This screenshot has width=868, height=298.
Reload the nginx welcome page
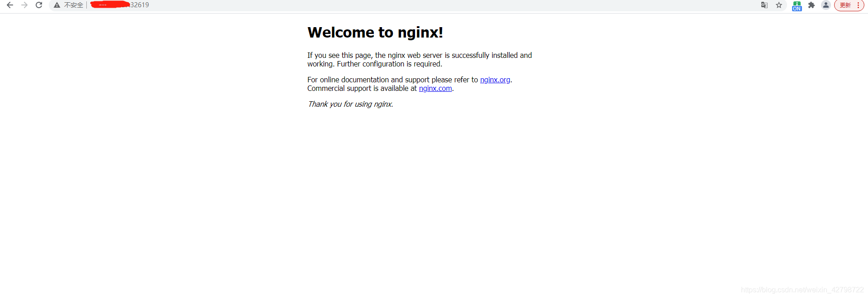click(39, 5)
